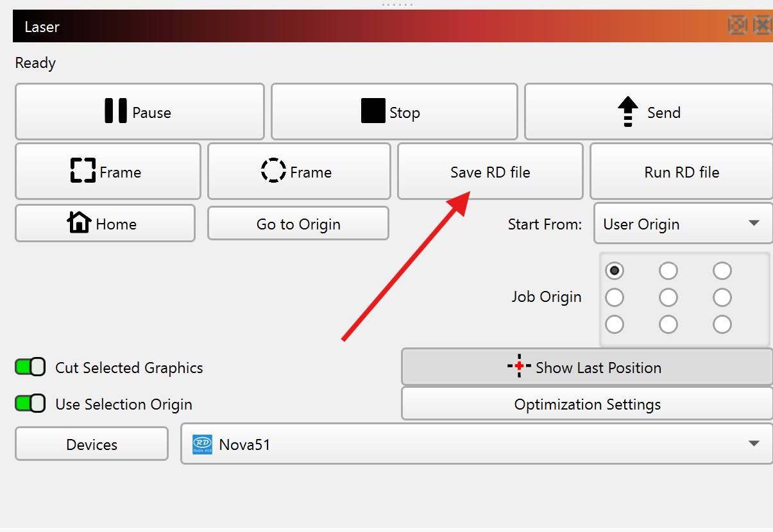This screenshot has width=773, height=532.
Task: Select the center Job Origin radio button
Action: 668,297
